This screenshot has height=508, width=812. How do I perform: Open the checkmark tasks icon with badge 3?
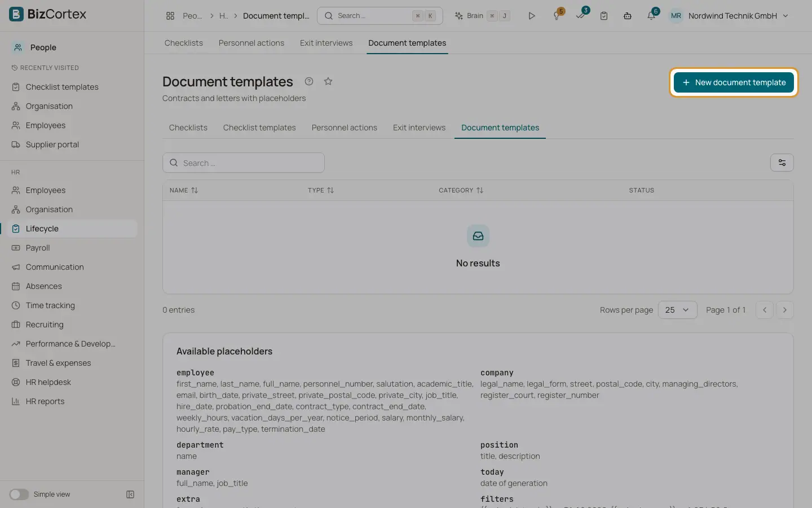[x=581, y=16]
